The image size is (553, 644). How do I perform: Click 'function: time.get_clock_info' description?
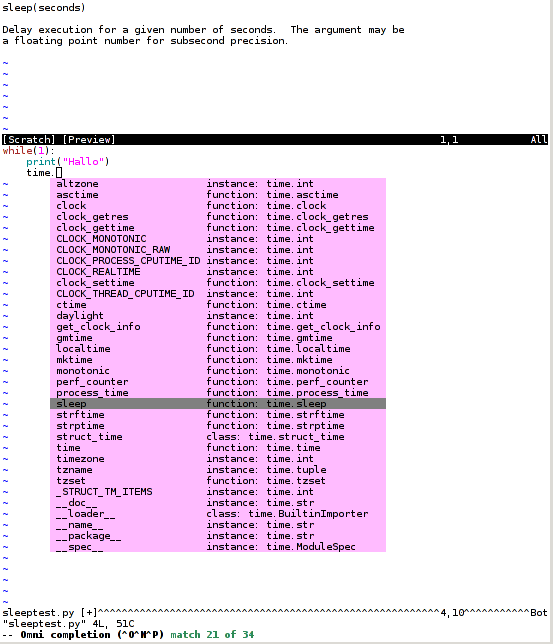click(x=293, y=327)
